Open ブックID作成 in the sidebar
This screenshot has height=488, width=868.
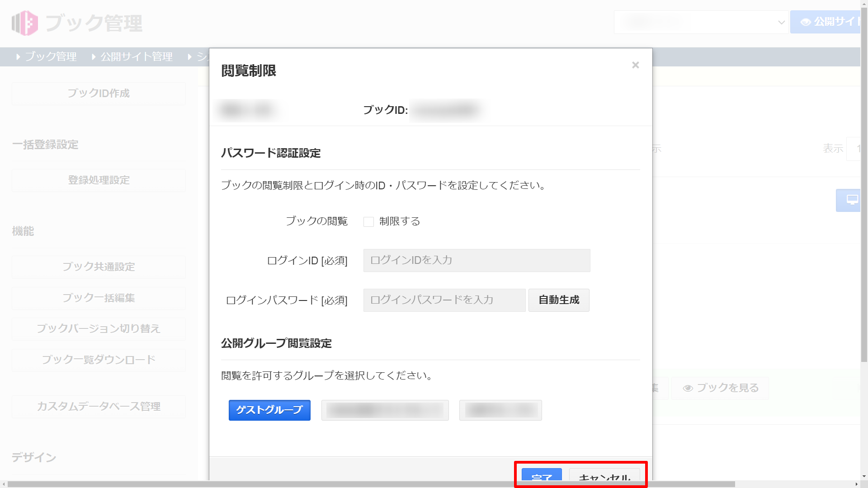99,94
